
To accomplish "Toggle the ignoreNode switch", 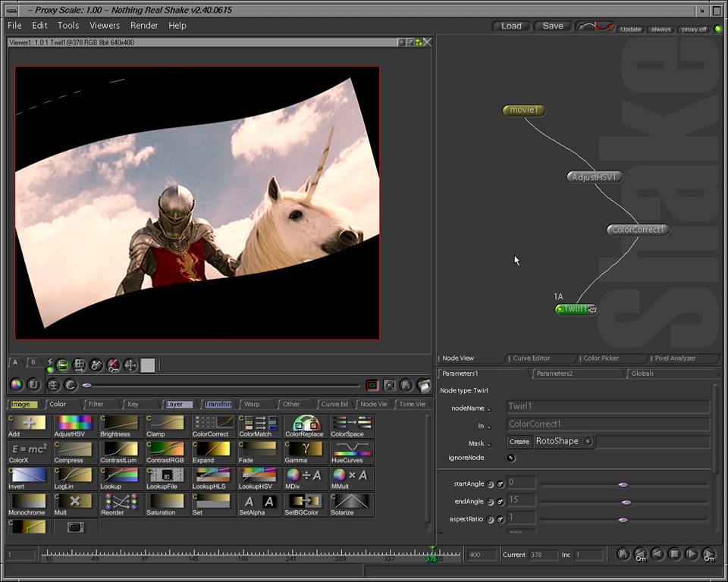I will point(510,458).
